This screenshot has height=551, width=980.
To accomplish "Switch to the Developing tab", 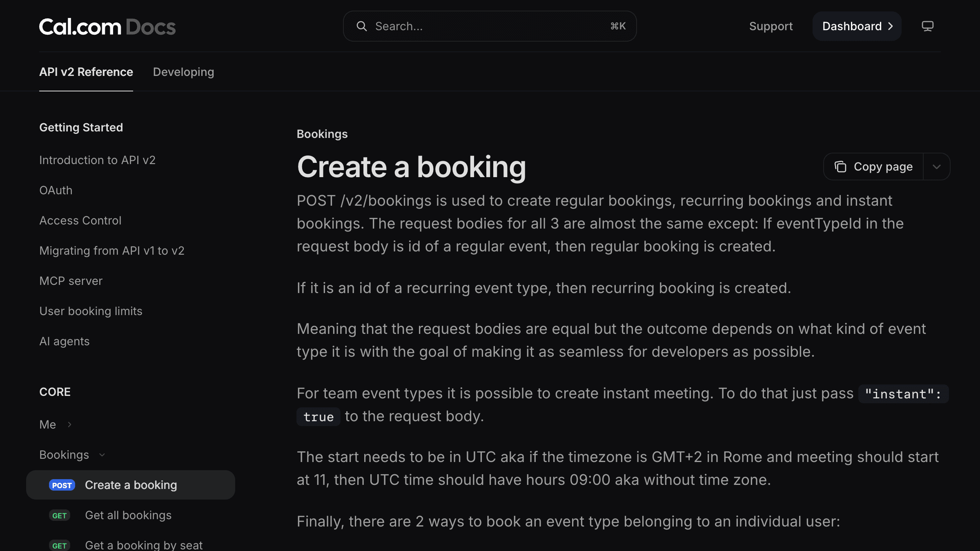I will click(183, 72).
